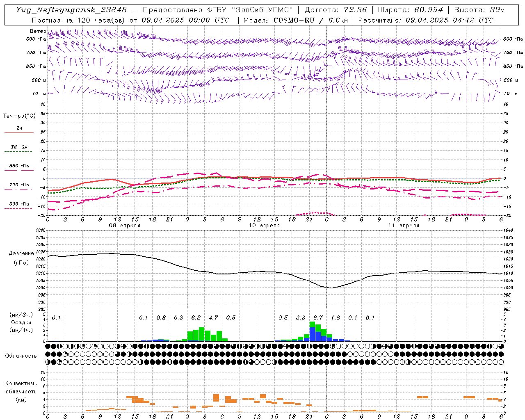Click the forecast start time 09.04.2025 00:00 UTC

(x=185, y=20)
